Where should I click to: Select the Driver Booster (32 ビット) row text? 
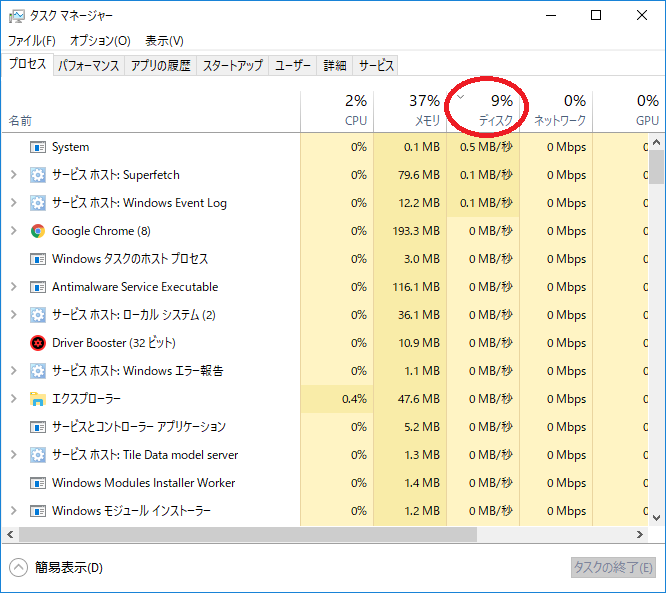tap(114, 343)
